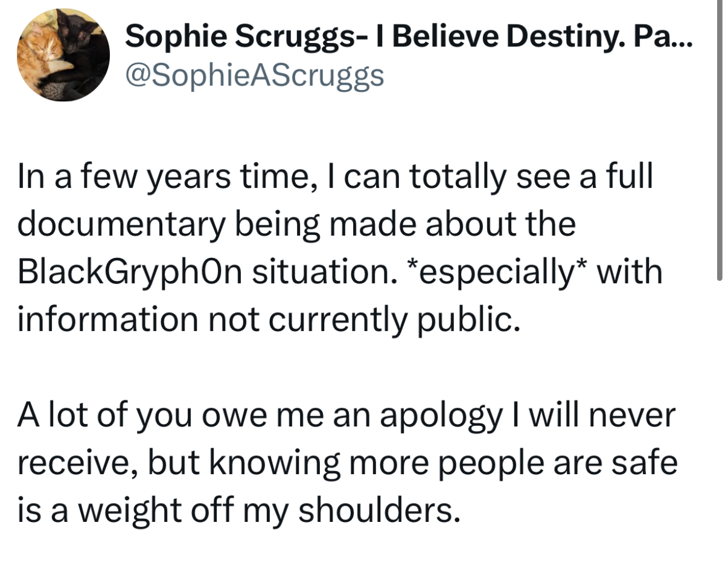Select the word "BlackGryph0n" in the tweet
The height and width of the screenshot is (566, 728).
[x=130, y=272]
